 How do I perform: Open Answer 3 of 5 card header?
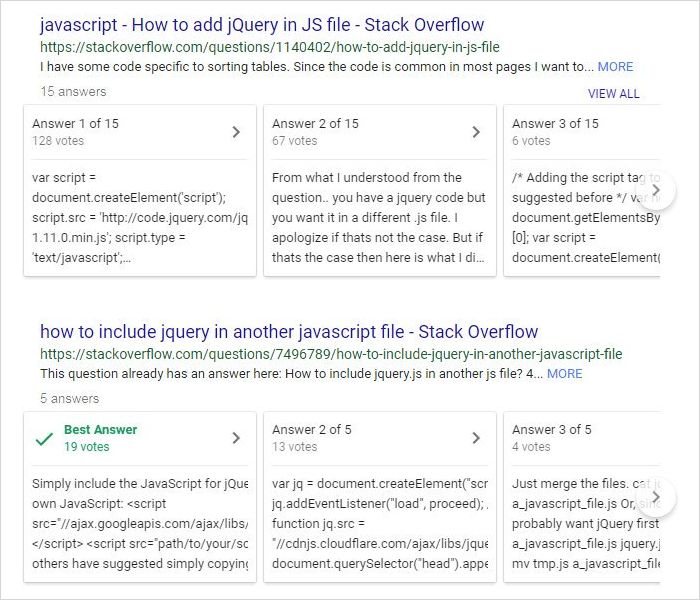[x=551, y=429]
